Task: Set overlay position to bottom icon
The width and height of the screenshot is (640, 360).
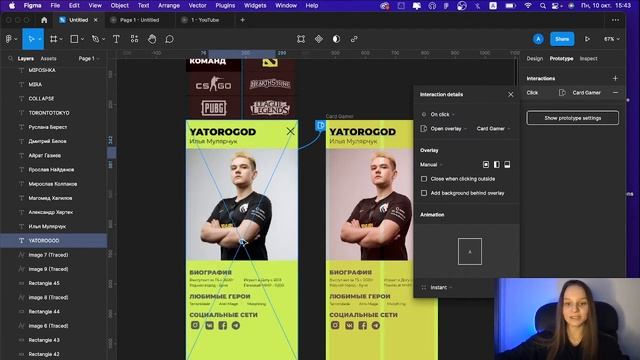Action: point(507,164)
